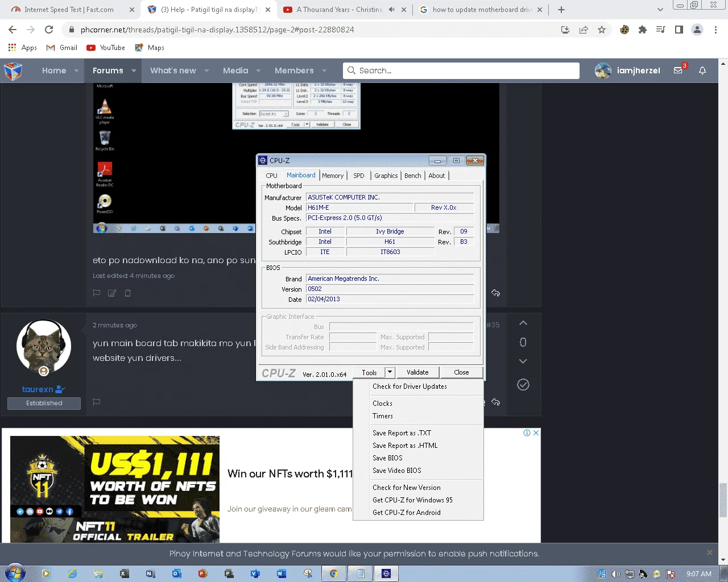Expand the Members nav dropdown arrow

click(x=324, y=71)
